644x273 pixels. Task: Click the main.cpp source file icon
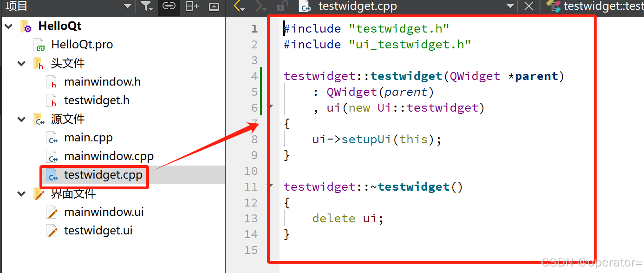[x=52, y=138]
